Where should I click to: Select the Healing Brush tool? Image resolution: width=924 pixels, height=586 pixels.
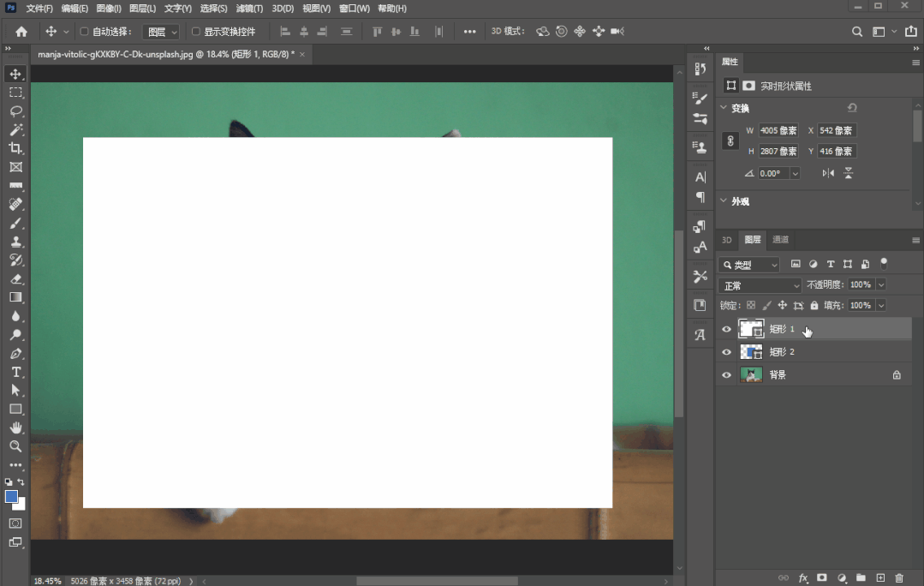point(16,205)
